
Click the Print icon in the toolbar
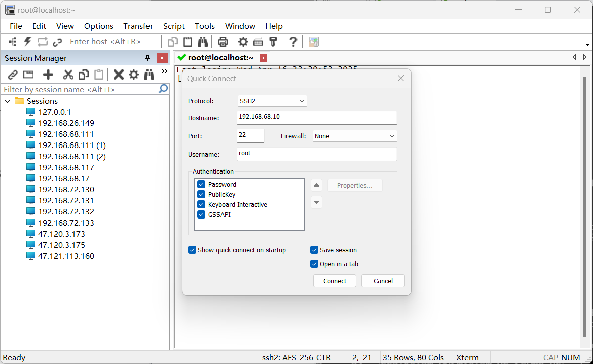coord(223,42)
